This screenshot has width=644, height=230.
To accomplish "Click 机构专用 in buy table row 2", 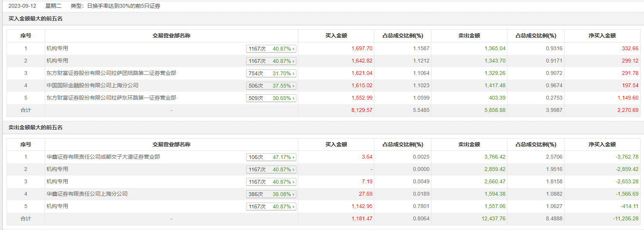I will click(x=57, y=61).
